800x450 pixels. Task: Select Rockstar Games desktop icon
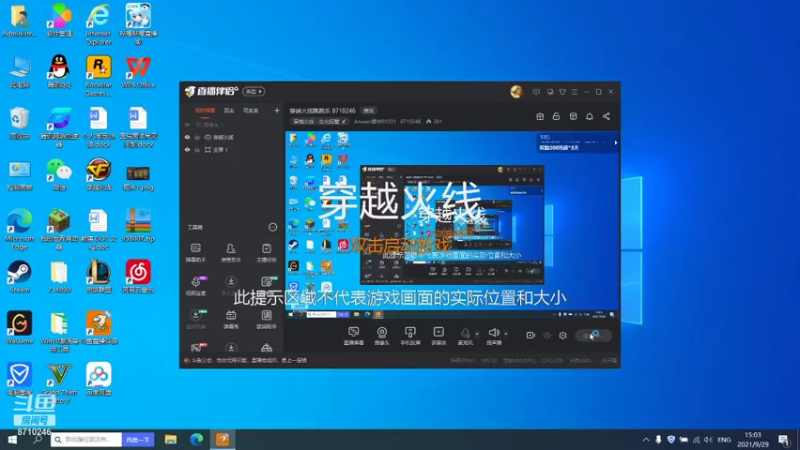(x=98, y=76)
